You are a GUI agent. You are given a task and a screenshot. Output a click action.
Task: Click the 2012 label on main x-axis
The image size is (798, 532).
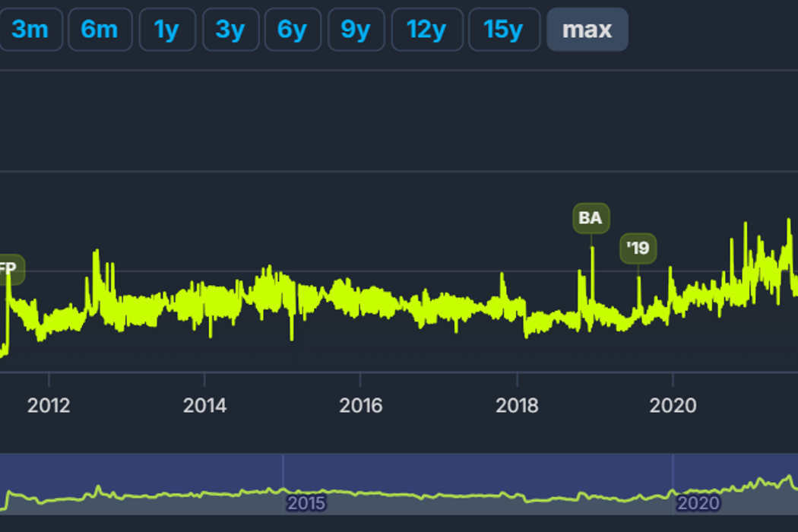(49, 405)
